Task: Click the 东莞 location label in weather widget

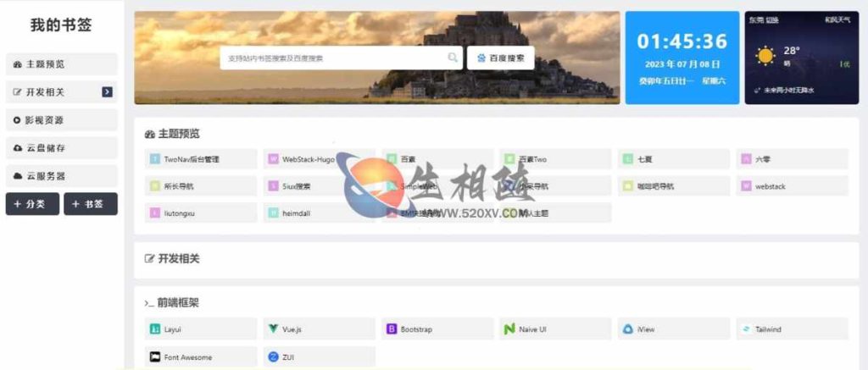Action: click(x=756, y=20)
